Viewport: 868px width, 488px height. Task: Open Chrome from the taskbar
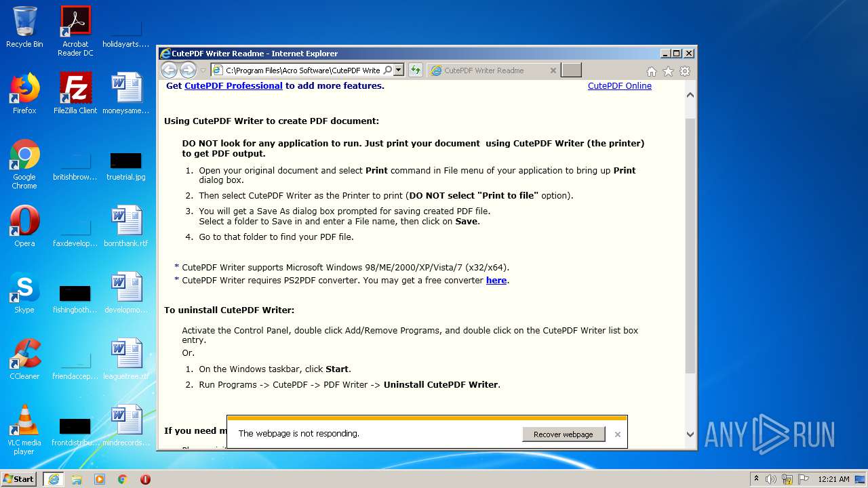tap(123, 479)
